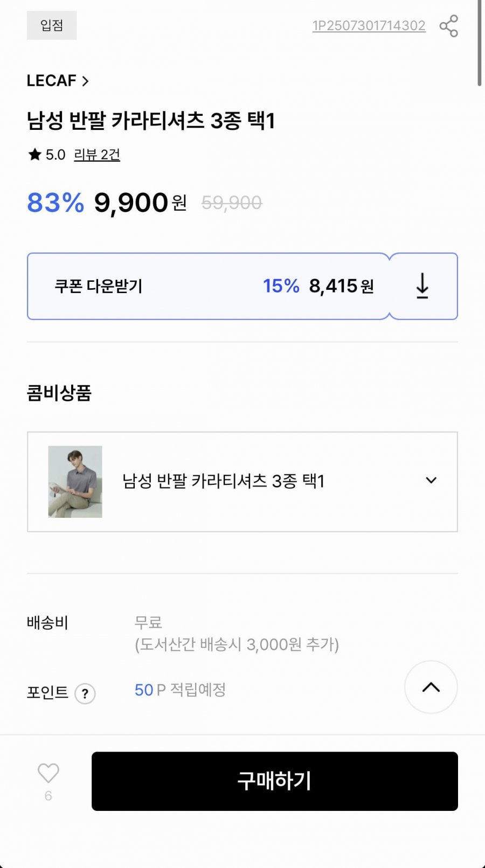The image size is (485, 868).
Task: Open the 남성 반팔 카라티셔츠 option selector
Action: [x=223, y=481]
